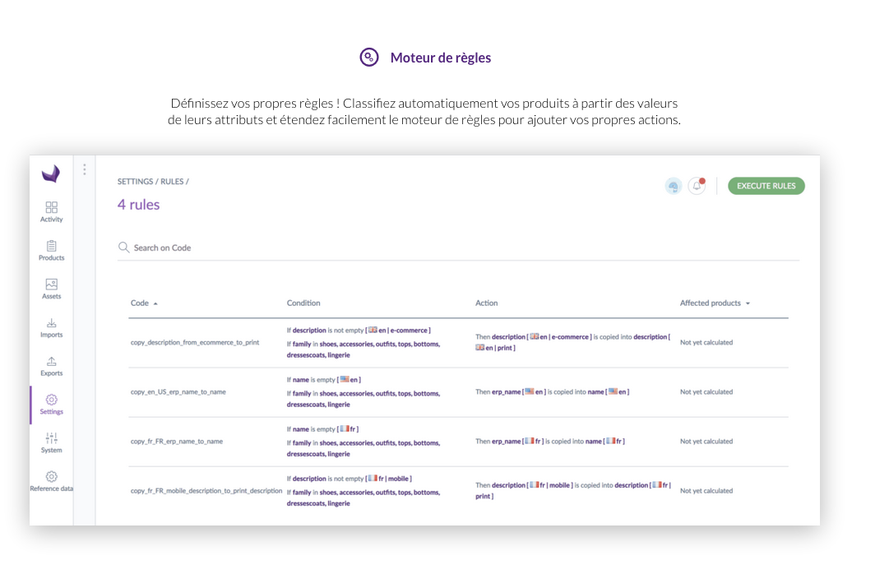Open the notifications bell icon
This screenshot has width=889, height=588.
[697, 186]
